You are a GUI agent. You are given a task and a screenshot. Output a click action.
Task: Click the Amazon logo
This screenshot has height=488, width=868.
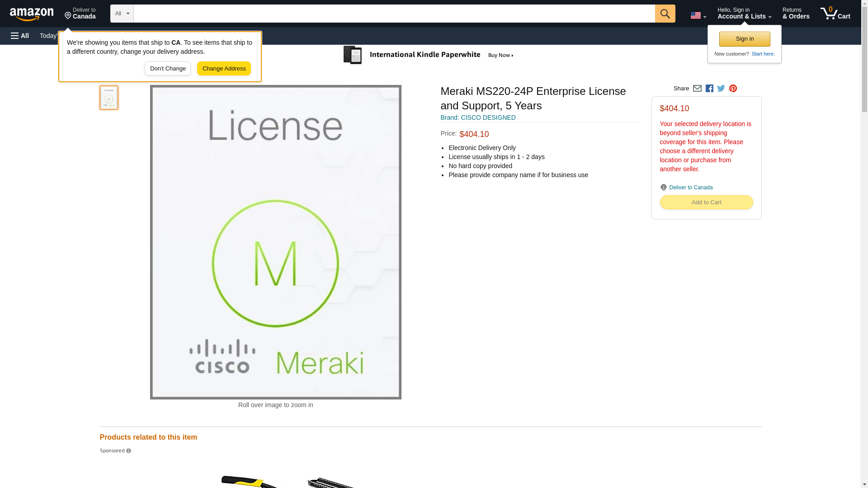[x=32, y=14]
